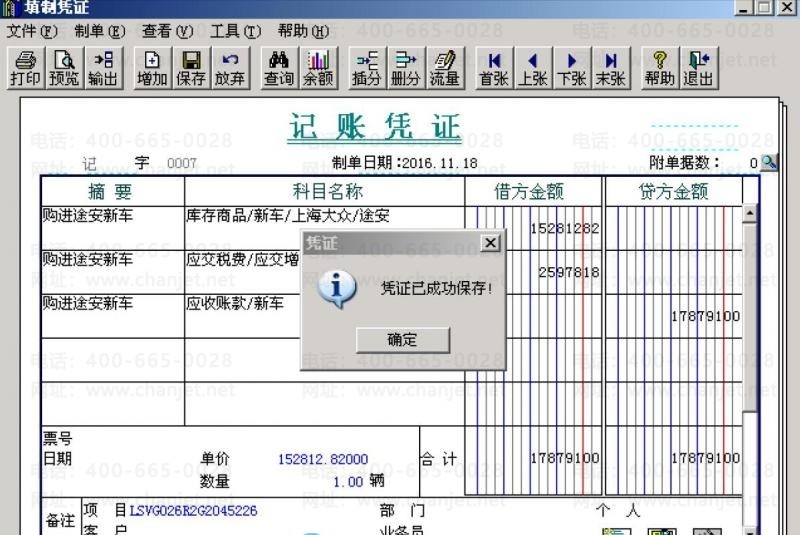Click the 帮助 toolbar help icon
This screenshot has width=803, height=535.
660,68
